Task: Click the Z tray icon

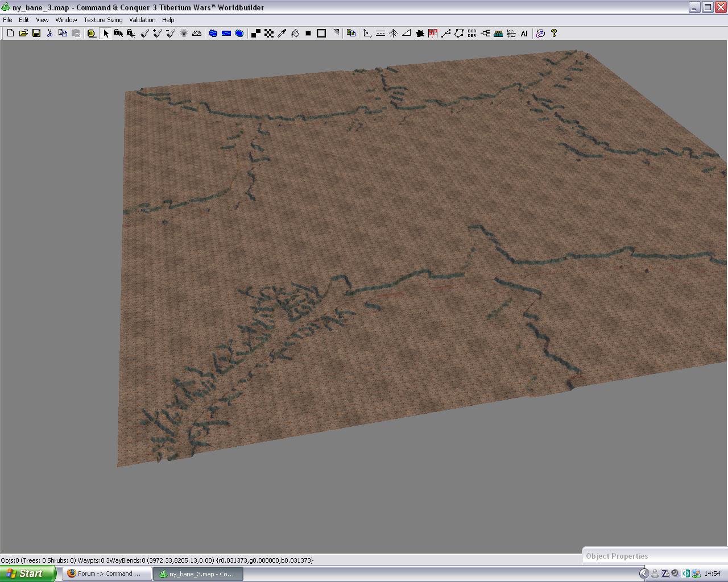Action: [664, 573]
